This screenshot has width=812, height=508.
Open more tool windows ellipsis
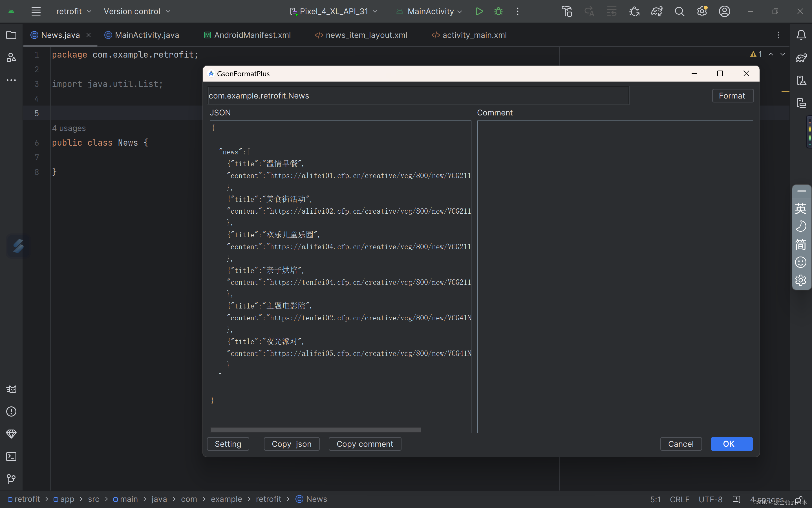tap(11, 80)
